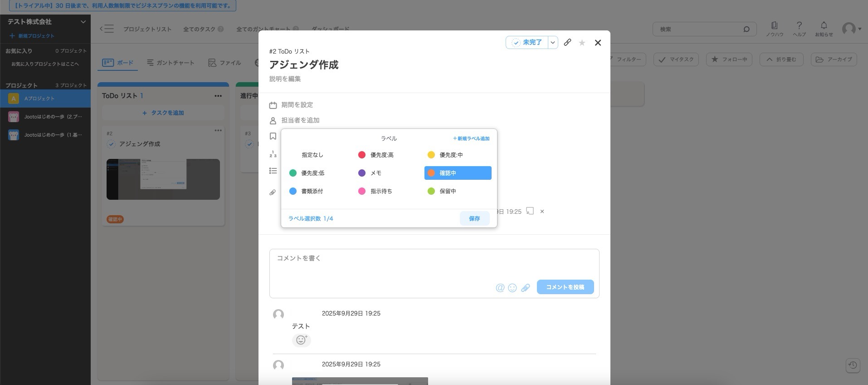Expand the status dropdown arrow beside 未完了

point(553,42)
